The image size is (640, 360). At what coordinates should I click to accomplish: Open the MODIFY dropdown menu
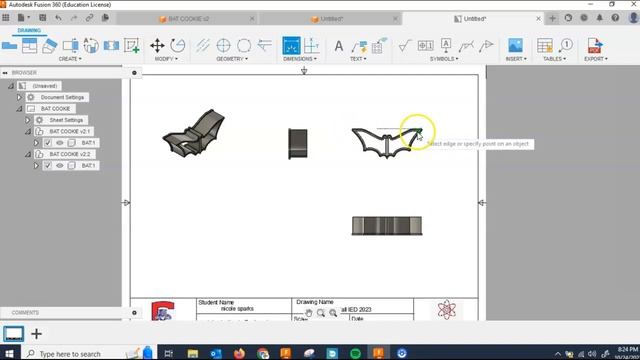166,59
